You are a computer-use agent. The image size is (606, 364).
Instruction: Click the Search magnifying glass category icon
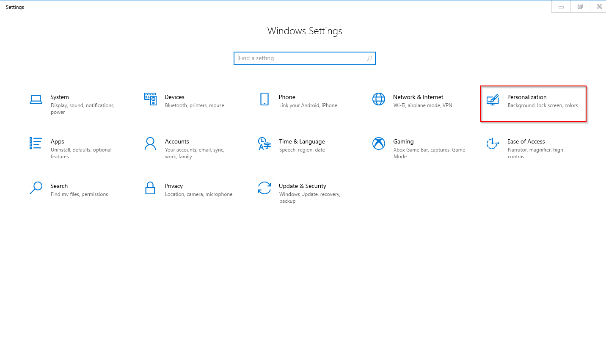[36, 188]
